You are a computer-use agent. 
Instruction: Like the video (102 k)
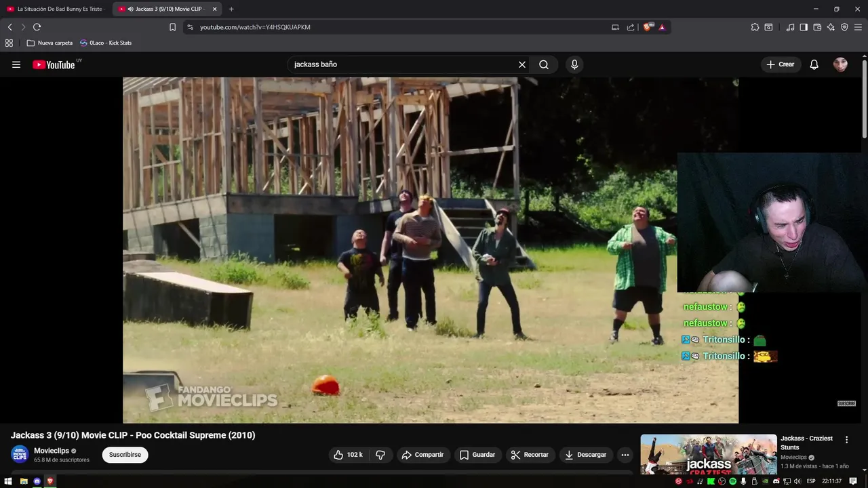[x=348, y=455]
